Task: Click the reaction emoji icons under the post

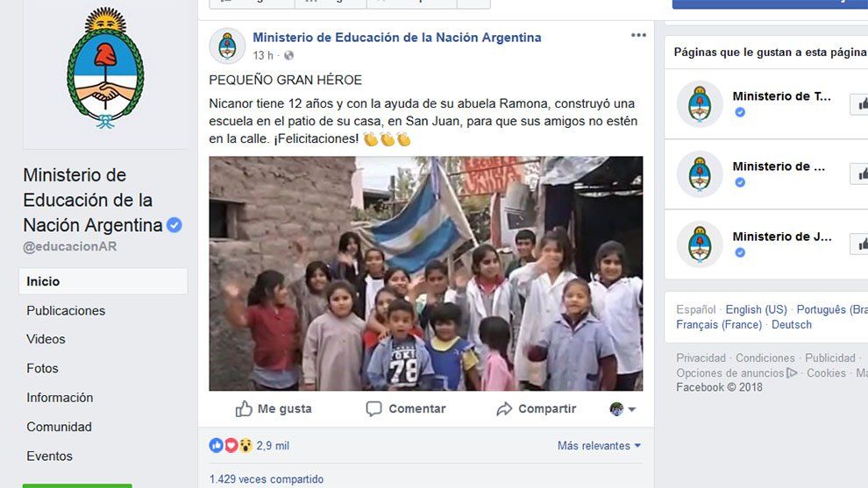Action: coord(231,445)
